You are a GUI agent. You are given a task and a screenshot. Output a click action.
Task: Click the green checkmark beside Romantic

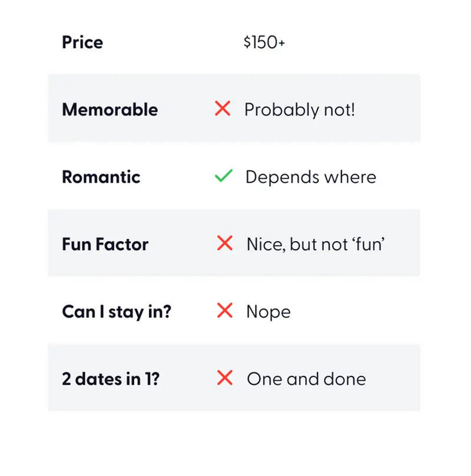tap(224, 176)
